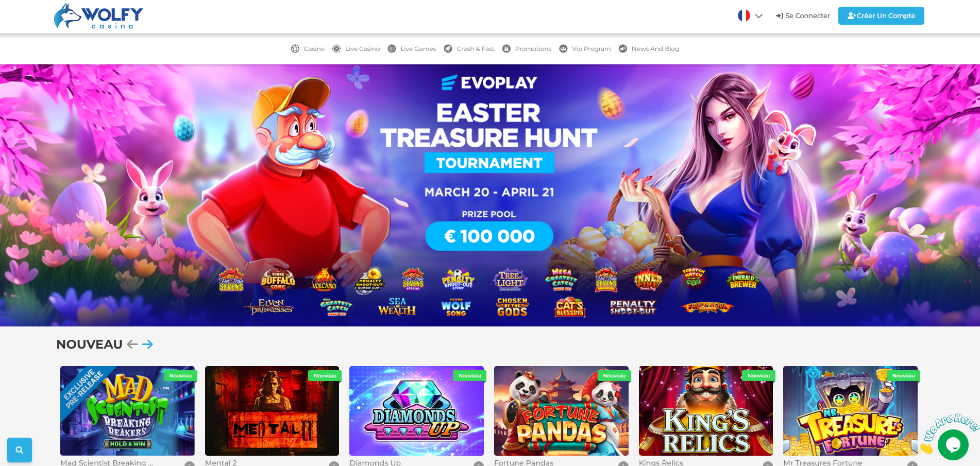Open the Crash & Fast menu
Image resolution: width=980 pixels, height=466 pixels.
pos(469,49)
